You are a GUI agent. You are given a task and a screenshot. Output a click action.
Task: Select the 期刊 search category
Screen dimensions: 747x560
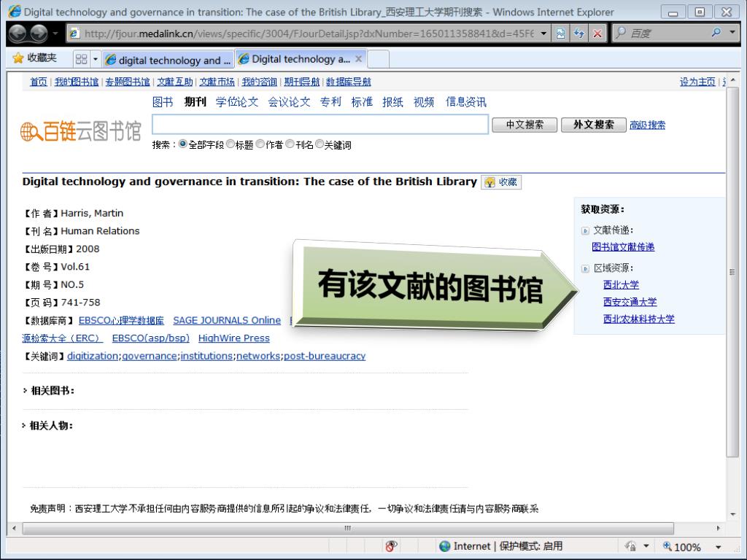pyautogui.click(x=196, y=102)
